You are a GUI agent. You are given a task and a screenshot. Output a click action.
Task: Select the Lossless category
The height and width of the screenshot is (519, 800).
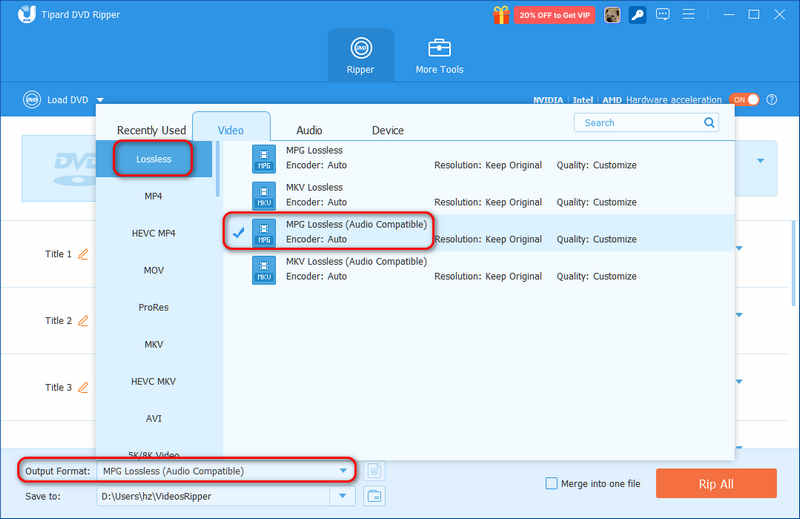pos(154,159)
